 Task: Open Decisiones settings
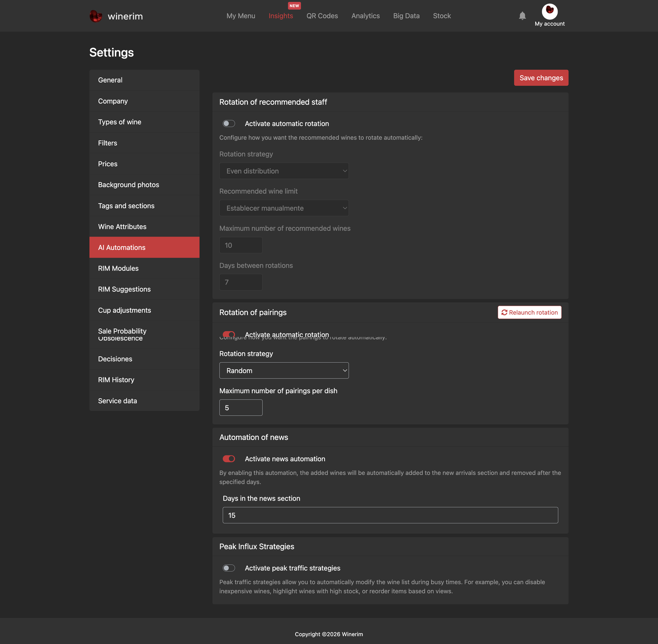144,359
